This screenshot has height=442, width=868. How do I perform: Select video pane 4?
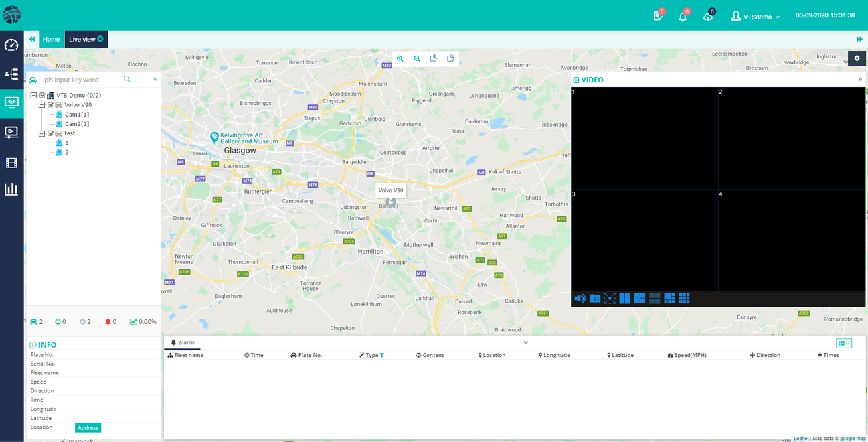pyautogui.click(x=793, y=240)
